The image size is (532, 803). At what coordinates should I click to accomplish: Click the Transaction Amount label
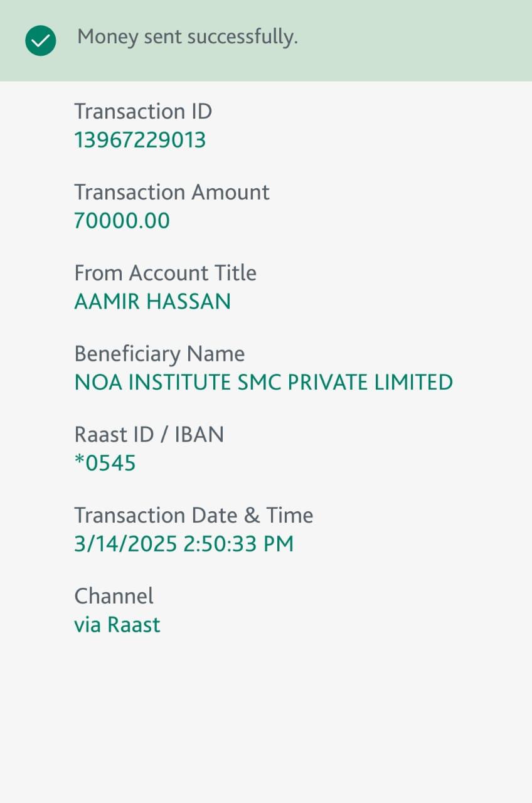171,192
